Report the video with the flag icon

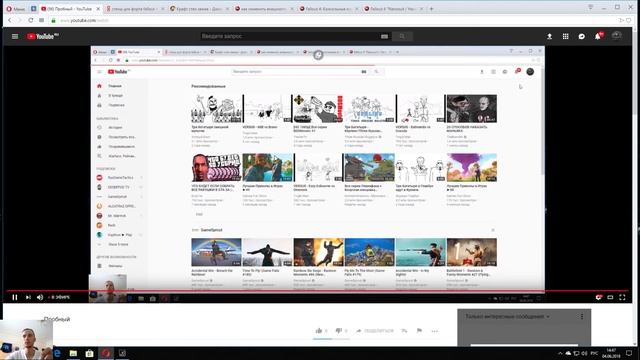coord(419,331)
